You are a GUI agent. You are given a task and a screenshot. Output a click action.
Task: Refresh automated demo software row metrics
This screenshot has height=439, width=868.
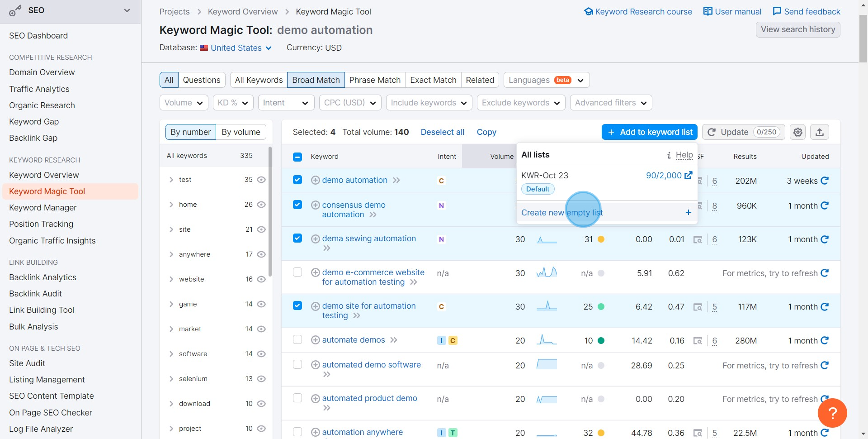click(x=825, y=365)
